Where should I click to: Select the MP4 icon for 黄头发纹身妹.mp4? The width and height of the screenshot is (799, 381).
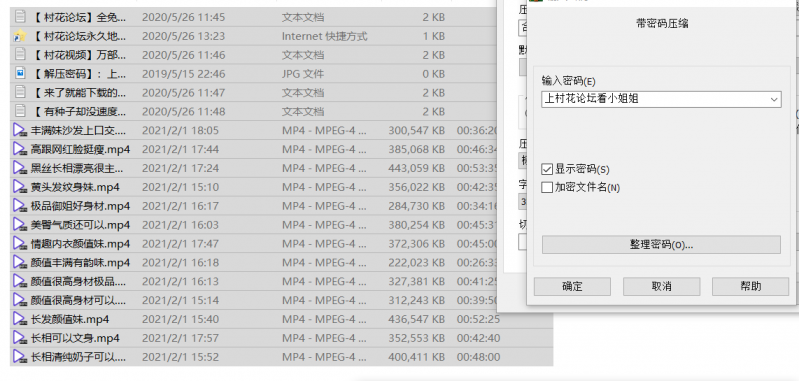click(20, 187)
